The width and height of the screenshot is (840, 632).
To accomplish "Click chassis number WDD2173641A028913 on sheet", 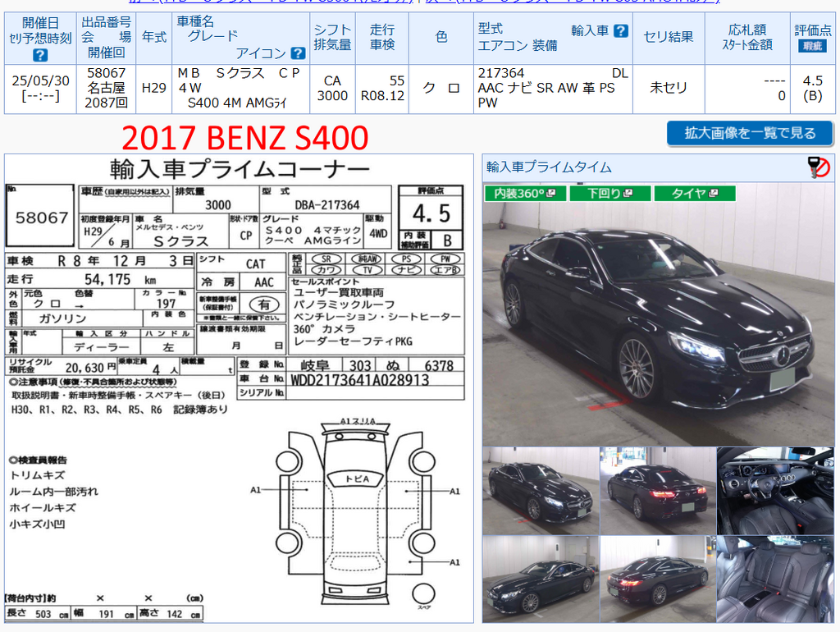I will click(x=359, y=380).
